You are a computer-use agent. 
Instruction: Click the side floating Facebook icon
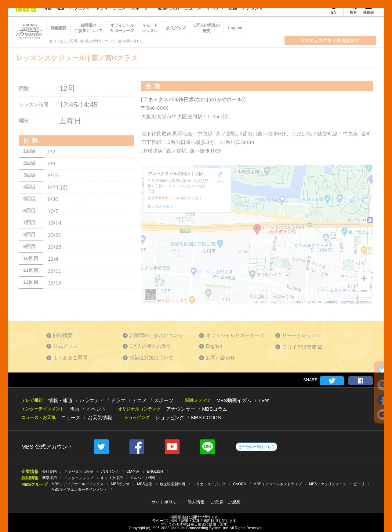pos(381,400)
